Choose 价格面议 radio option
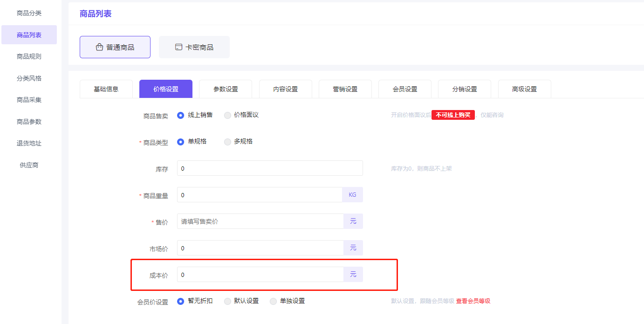Screen dimensions: 644x324 [227, 115]
